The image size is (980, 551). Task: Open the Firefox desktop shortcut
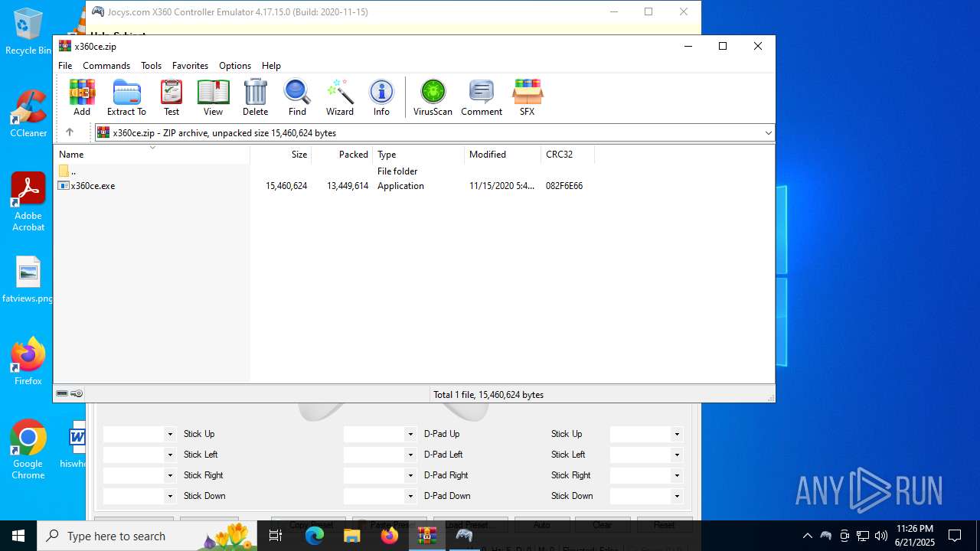tap(28, 362)
